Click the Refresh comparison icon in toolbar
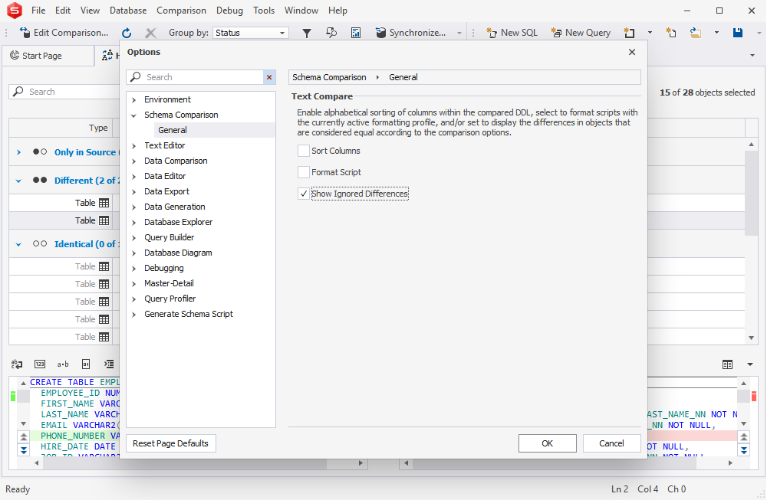Image resolution: width=766 pixels, height=500 pixels. (127, 33)
